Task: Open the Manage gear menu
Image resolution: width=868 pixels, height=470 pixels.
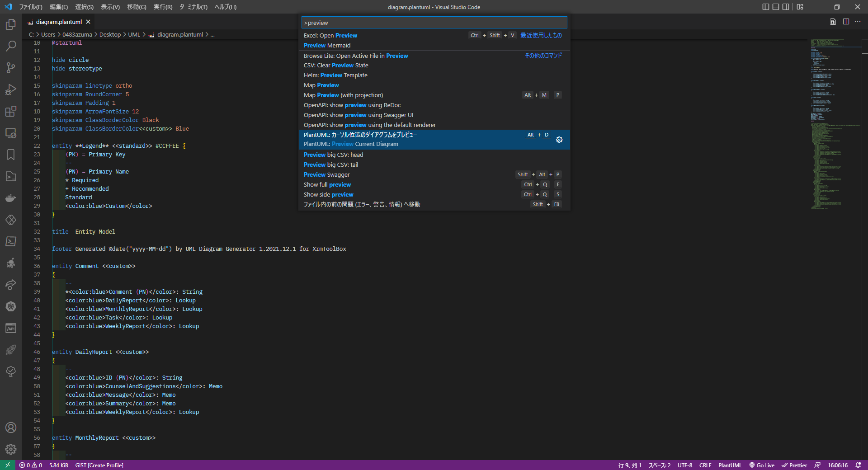Action: pos(11,449)
